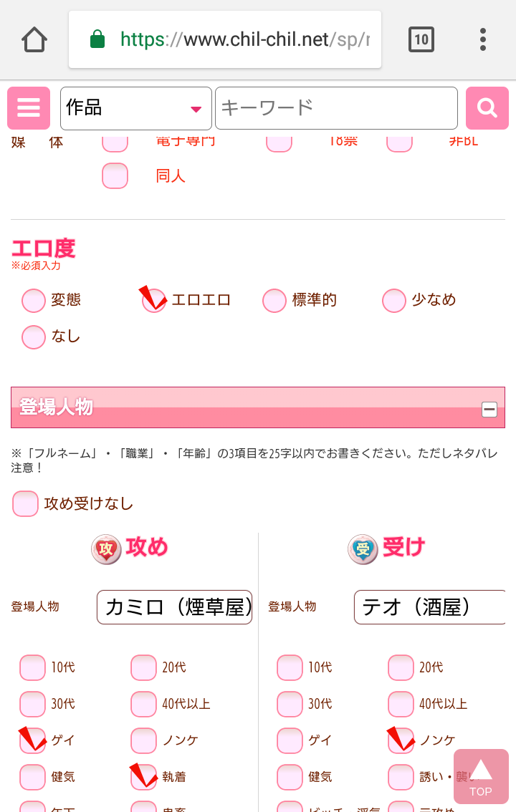The width and height of the screenshot is (516, 812).
Task: Jump to page top with TOP button
Action: [x=481, y=776]
